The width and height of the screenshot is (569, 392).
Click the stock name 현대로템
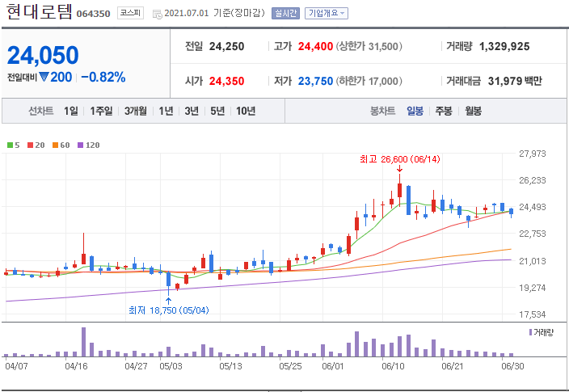pos(39,11)
